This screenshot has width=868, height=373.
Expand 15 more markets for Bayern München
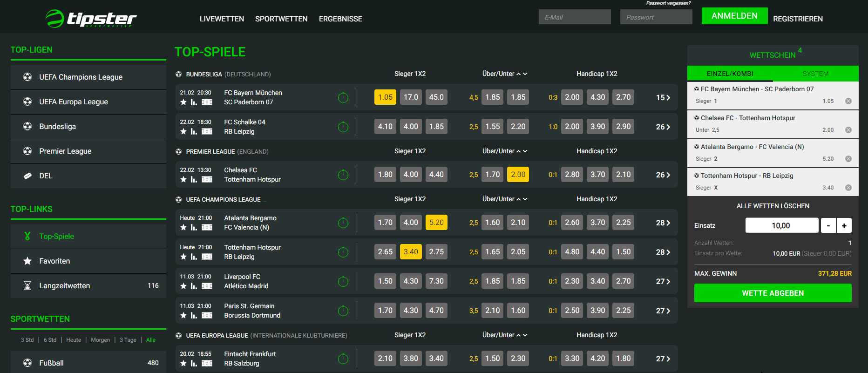click(663, 97)
